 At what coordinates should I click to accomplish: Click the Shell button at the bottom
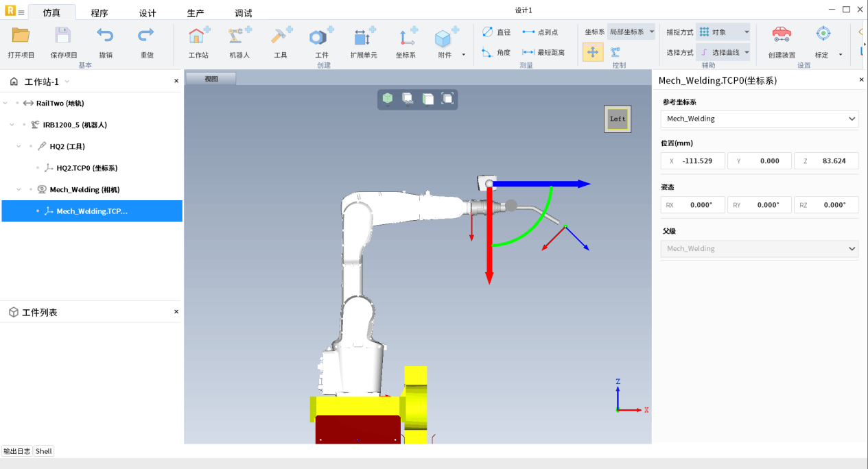pos(44,451)
